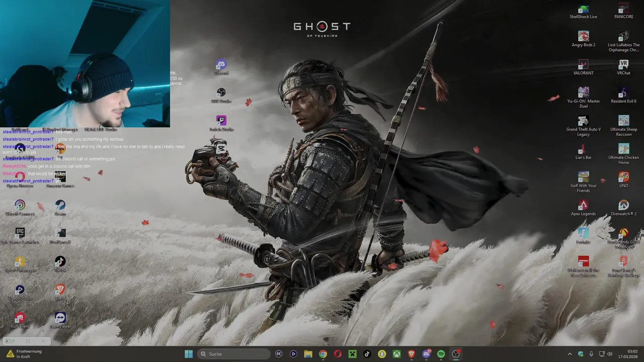
Task: Select the Twitch Studio desktop icon
Action: click(221, 123)
